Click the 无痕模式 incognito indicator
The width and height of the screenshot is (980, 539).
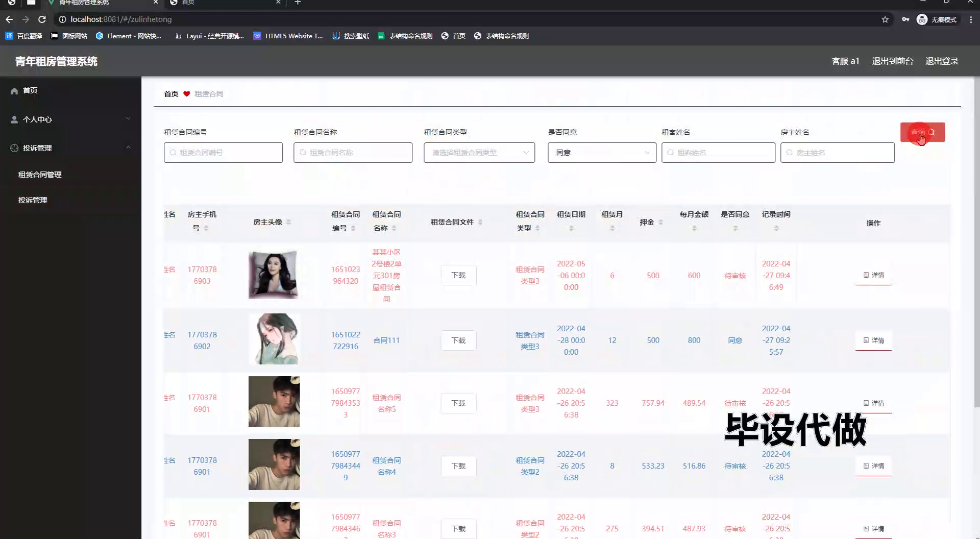click(937, 19)
